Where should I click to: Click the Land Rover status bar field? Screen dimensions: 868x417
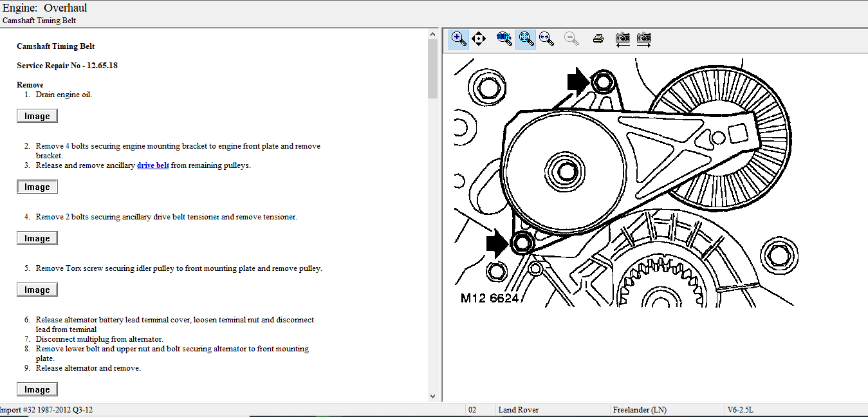click(518, 410)
